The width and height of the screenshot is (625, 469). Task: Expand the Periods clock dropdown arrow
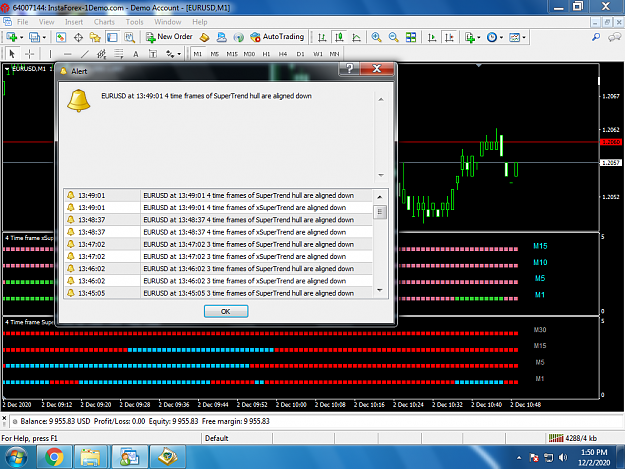click(x=501, y=38)
